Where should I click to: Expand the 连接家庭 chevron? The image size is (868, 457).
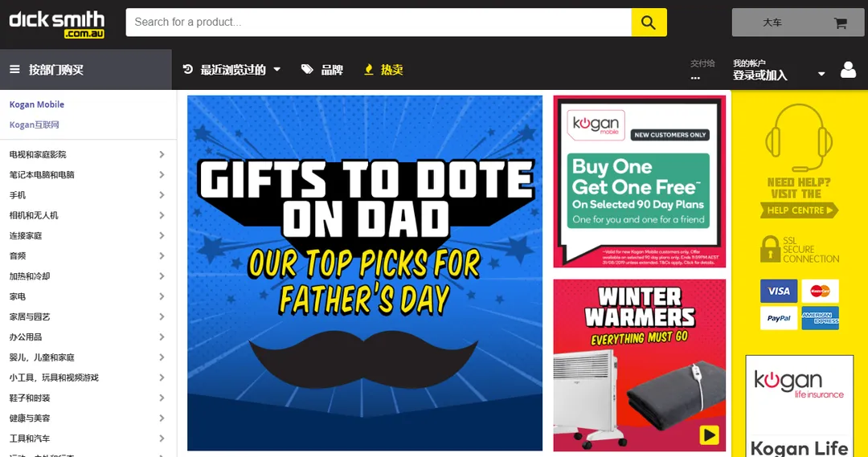[x=162, y=235]
